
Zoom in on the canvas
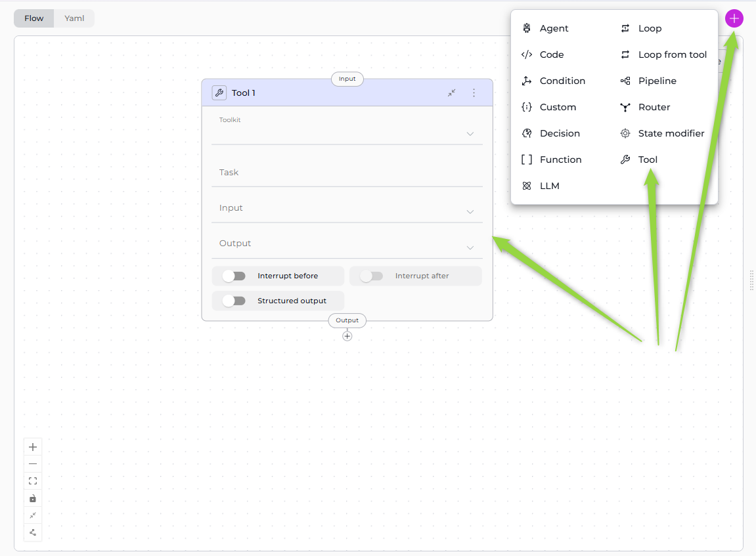33,447
